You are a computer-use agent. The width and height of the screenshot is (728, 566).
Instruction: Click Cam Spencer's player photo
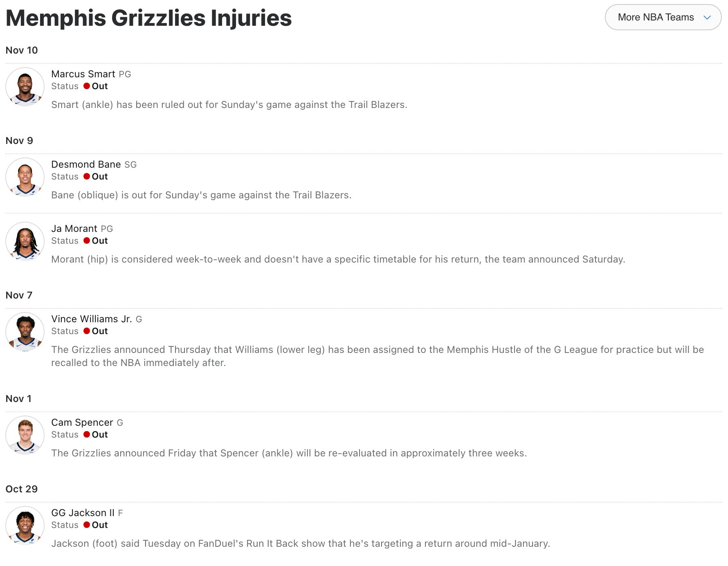coord(25,436)
